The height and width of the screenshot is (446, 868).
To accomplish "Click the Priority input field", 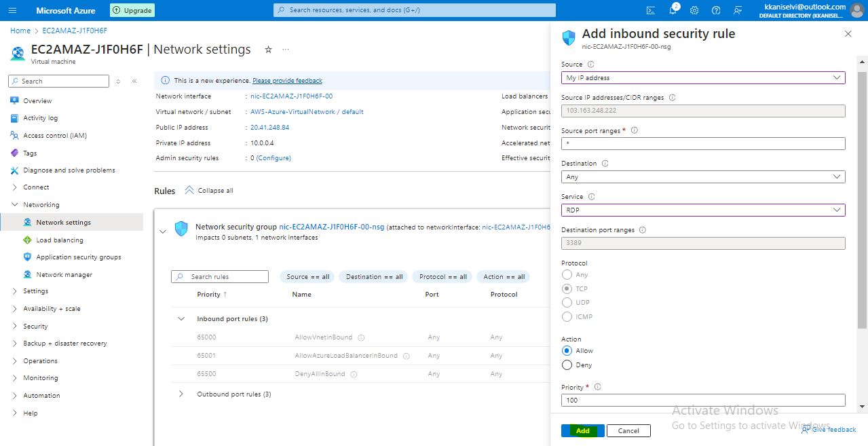I will (x=702, y=401).
